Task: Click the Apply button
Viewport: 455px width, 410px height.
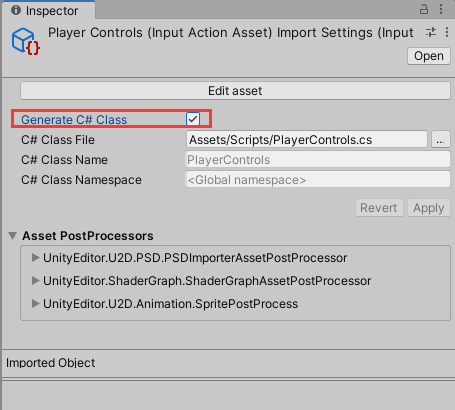Action: click(x=429, y=208)
